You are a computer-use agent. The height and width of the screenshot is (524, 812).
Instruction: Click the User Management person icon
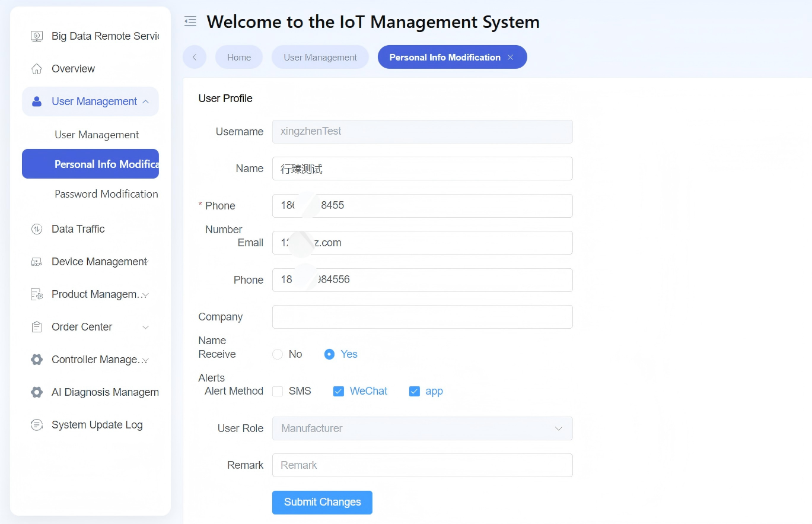37,101
